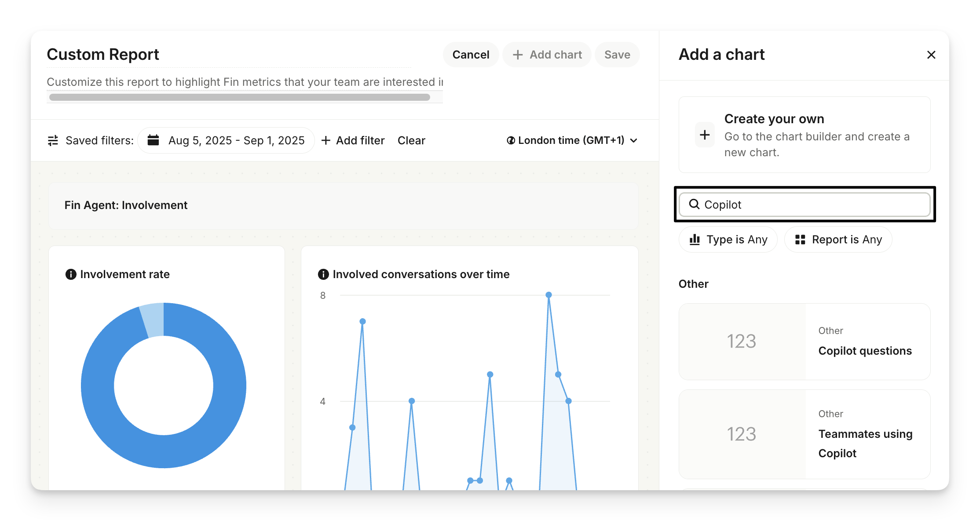Click the Involvement rate info icon
Viewport: 980px width, 521px height.
tap(71, 274)
